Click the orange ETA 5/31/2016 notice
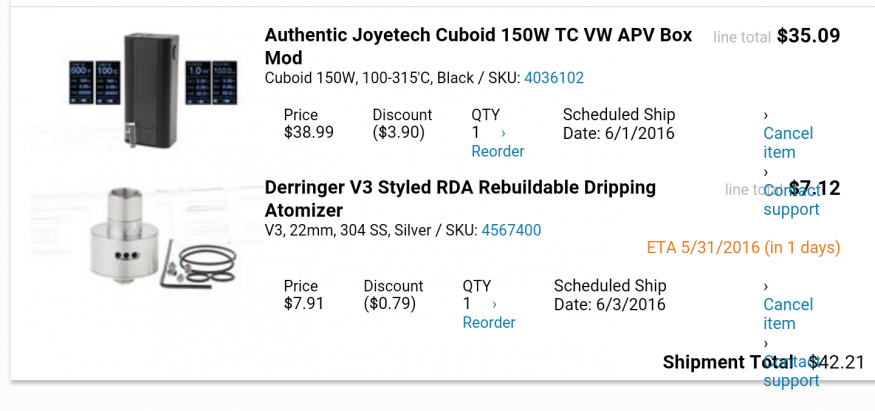Viewport: 875px width, 411px height. coord(743,247)
